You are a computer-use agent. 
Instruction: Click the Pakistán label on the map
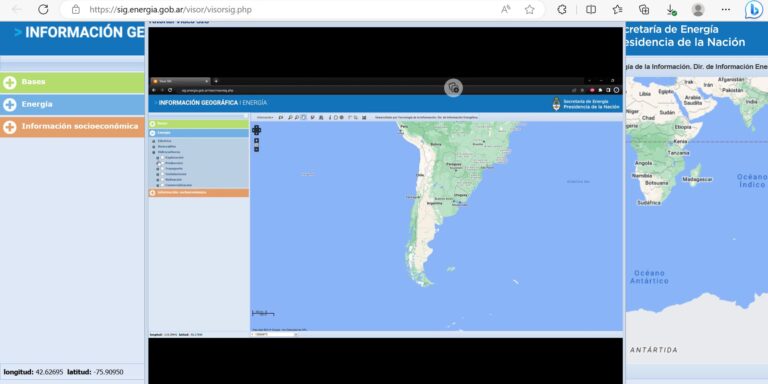point(733,91)
